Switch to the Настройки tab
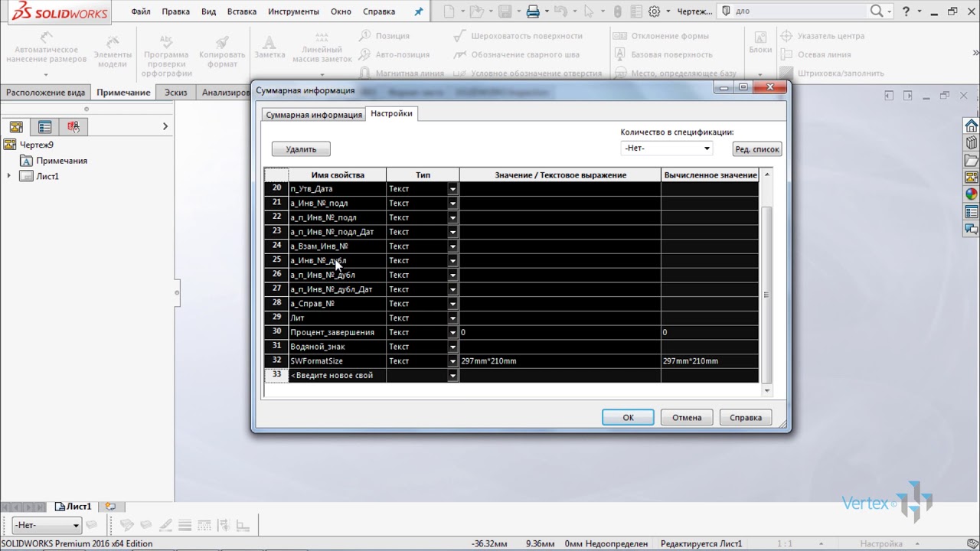The width and height of the screenshot is (980, 551). click(391, 113)
